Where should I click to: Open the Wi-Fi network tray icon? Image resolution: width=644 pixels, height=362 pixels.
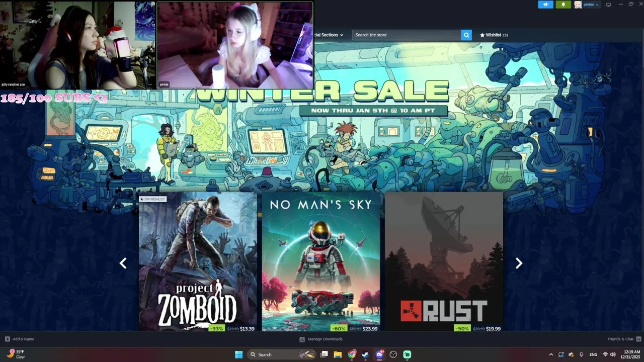(x=605, y=354)
